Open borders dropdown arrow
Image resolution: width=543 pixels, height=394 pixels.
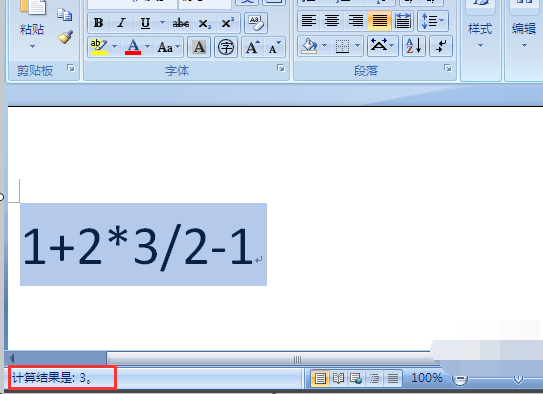358,46
